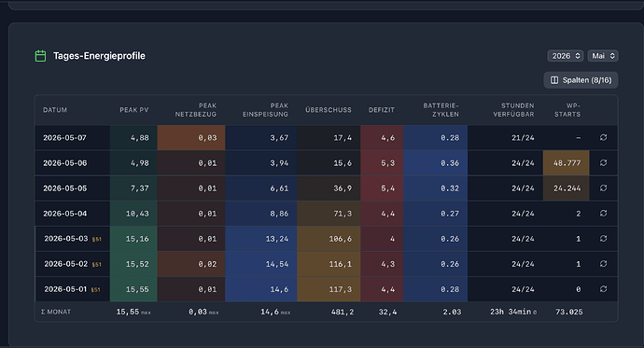Select the date cell 2026-05-05
Viewport: 644px width, 348px height.
click(65, 188)
